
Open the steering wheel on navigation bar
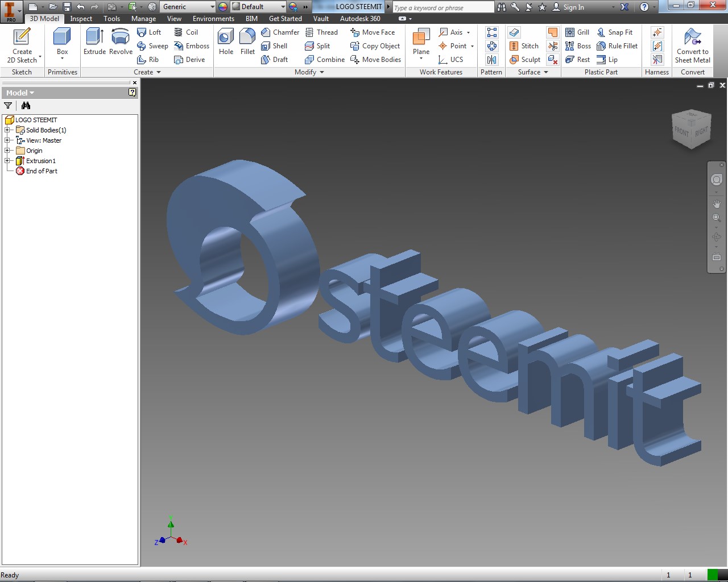tap(717, 180)
